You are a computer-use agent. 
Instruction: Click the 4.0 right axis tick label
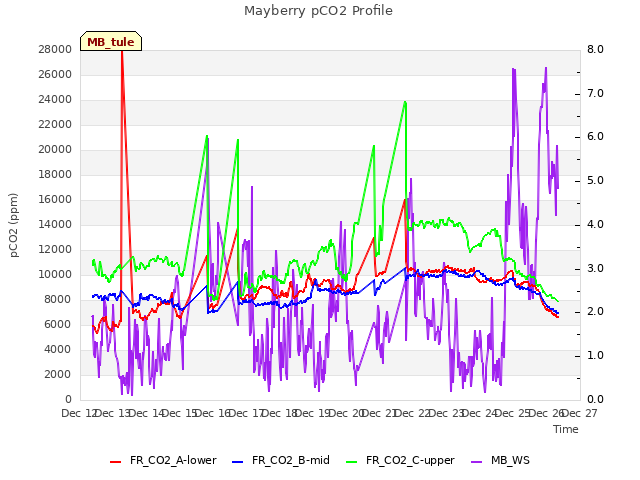pos(595,224)
